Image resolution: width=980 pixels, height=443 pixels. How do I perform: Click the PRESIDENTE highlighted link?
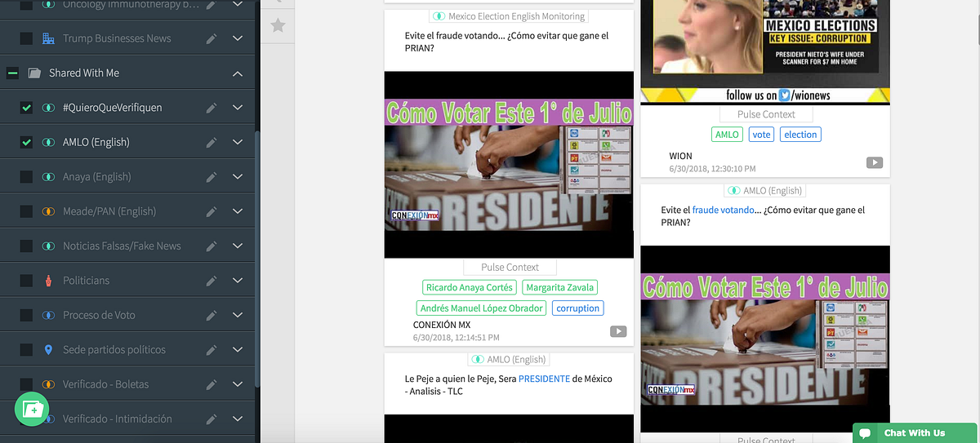click(544, 379)
